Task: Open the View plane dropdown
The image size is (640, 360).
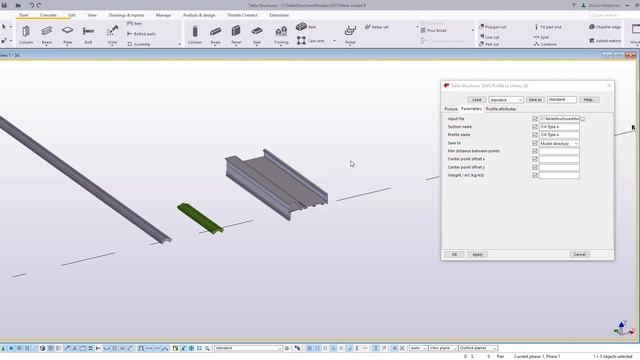Action: coord(442,348)
